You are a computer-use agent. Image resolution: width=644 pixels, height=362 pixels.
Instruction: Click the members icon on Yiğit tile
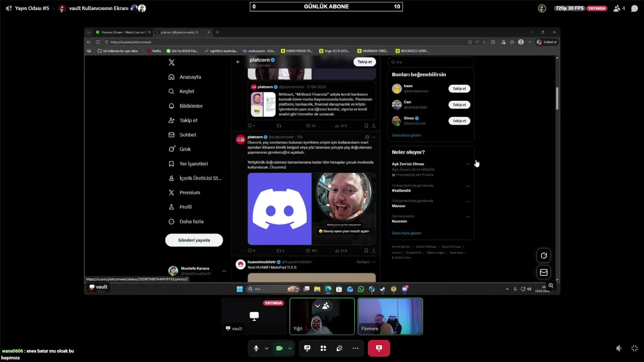point(326,306)
